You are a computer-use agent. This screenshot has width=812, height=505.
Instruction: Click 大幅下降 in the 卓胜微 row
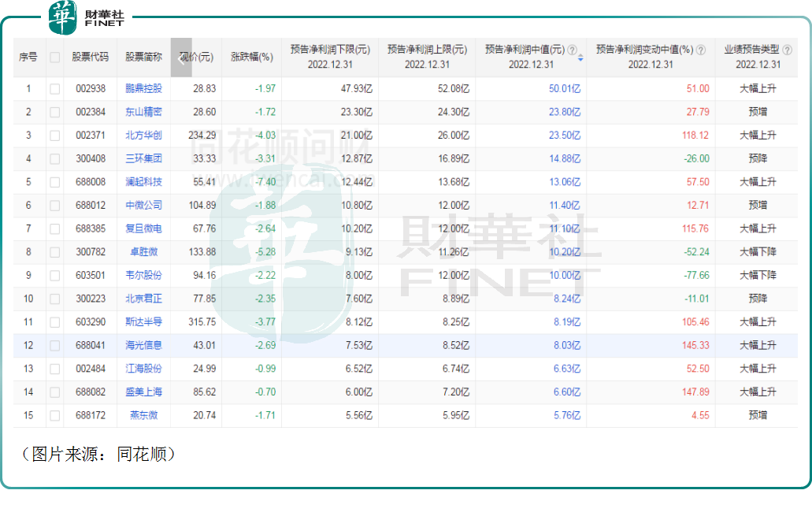(x=758, y=252)
